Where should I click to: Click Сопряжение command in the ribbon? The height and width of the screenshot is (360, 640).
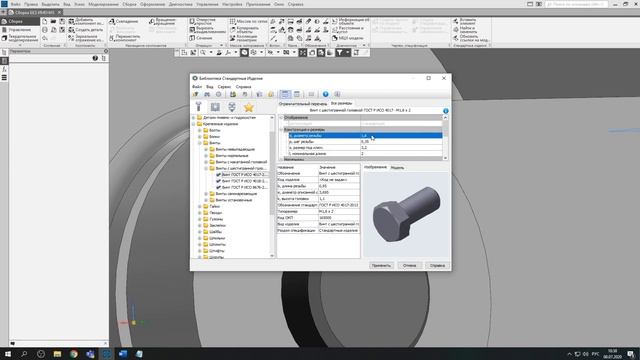(x=124, y=21)
